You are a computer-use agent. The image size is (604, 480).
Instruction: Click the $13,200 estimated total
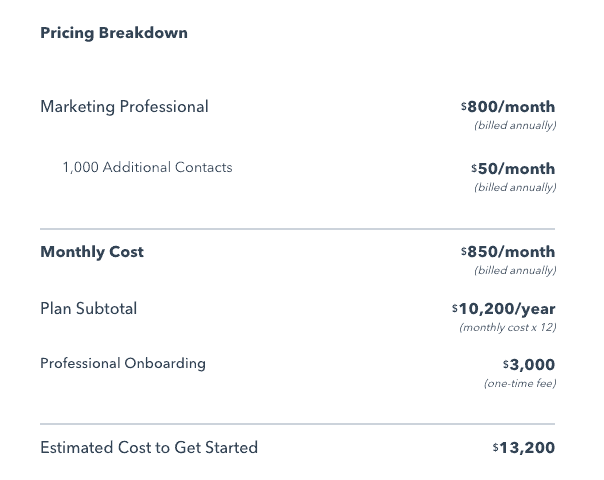click(x=524, y=448)
